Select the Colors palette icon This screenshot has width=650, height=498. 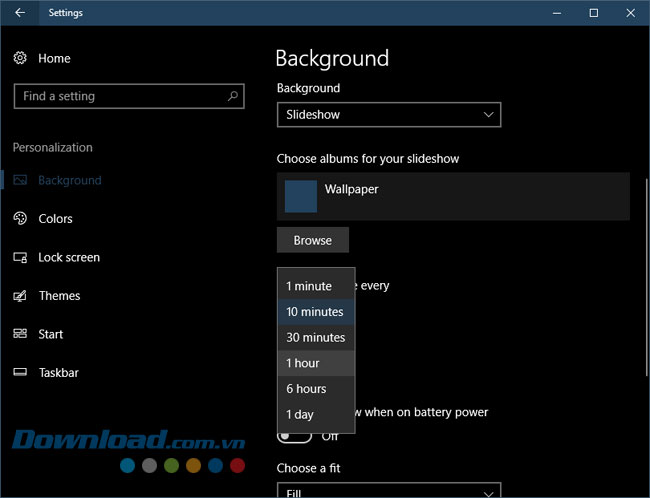click(20, 219)
